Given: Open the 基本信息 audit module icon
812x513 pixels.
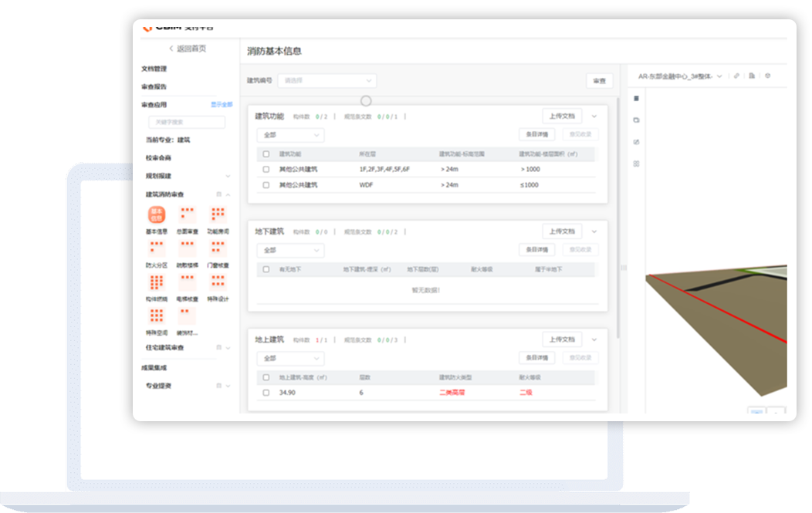Looking at the screenshot, I should pyautogui.click(x=156, y=215).
